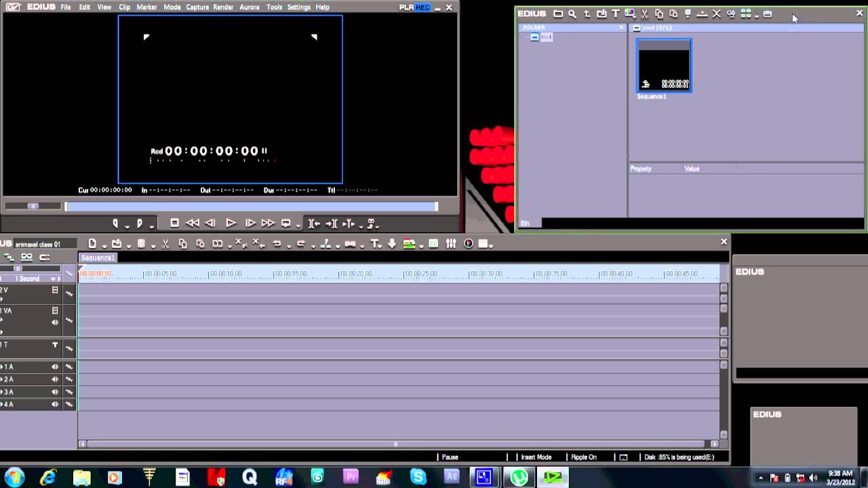Click the timeline zoom scale slider
Viewport: 868px width, 488px height.
point(18,269)
